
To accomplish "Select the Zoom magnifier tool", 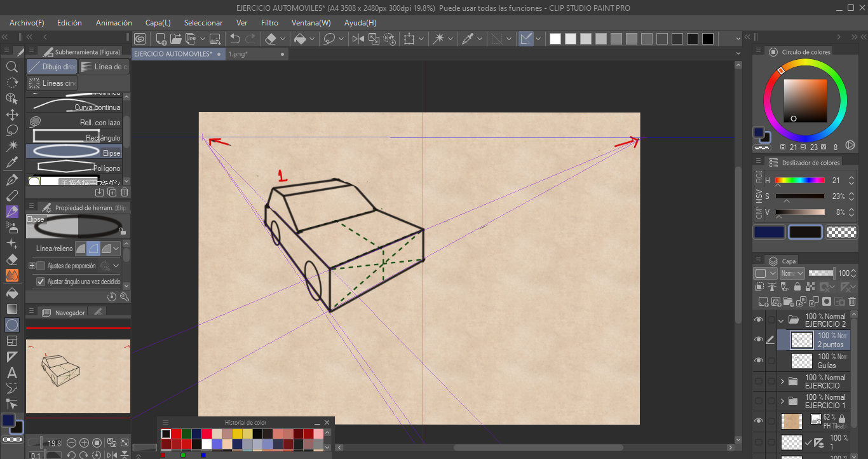I will tap(11, 67).
